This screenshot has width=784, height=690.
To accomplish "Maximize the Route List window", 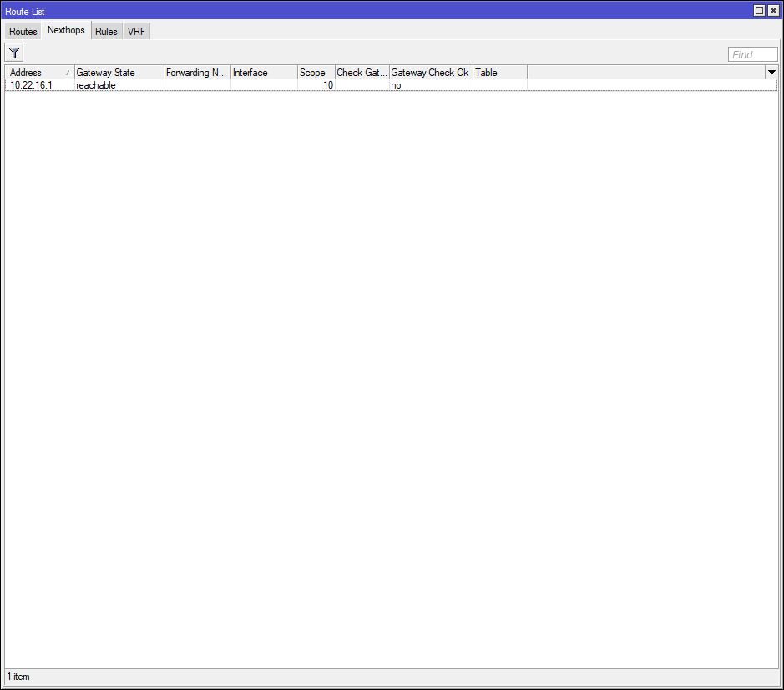I will tap(759, 11).
